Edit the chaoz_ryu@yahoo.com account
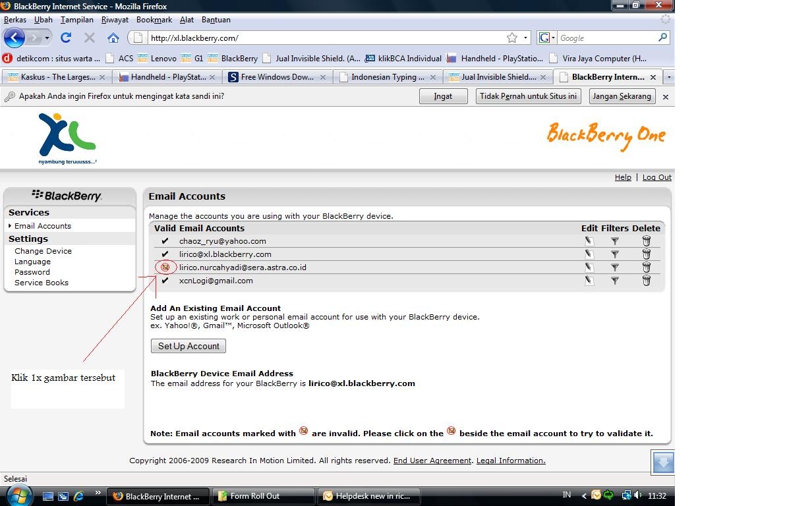 [589, 241]
